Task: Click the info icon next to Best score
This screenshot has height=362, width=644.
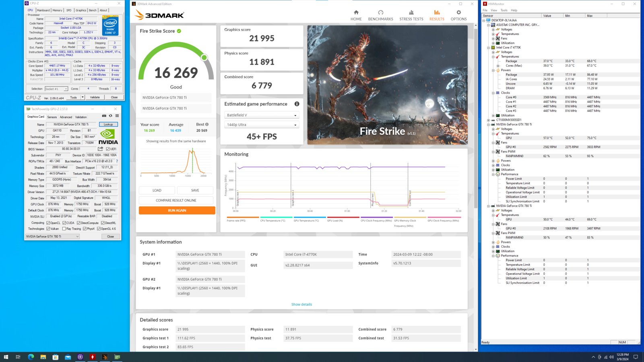Action: 207,124
